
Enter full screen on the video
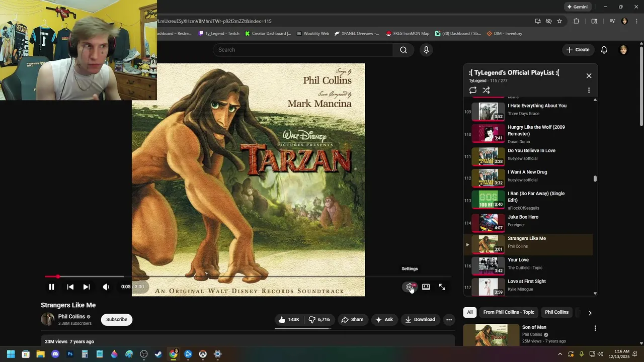[442, 287]
